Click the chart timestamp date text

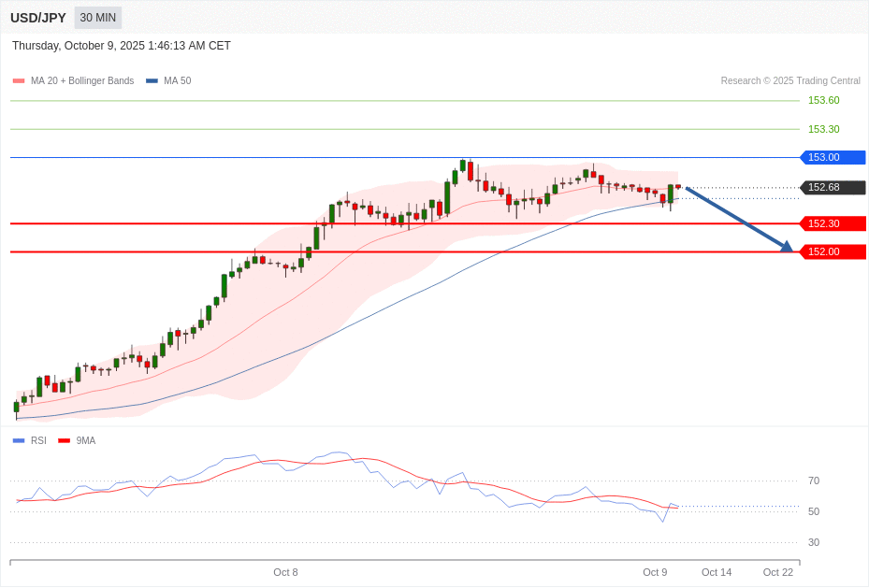[121, 46]
